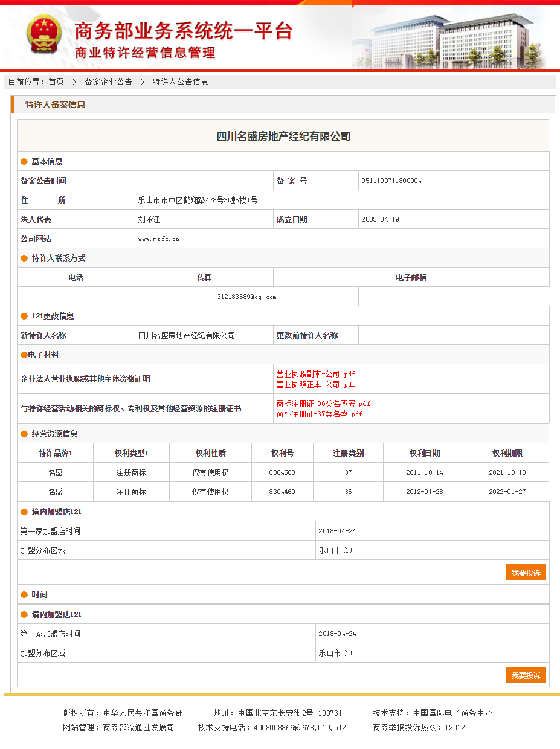Click the national emblem logo in header
The height and width of the screenshot is (749, 560).
coord(44,34)
